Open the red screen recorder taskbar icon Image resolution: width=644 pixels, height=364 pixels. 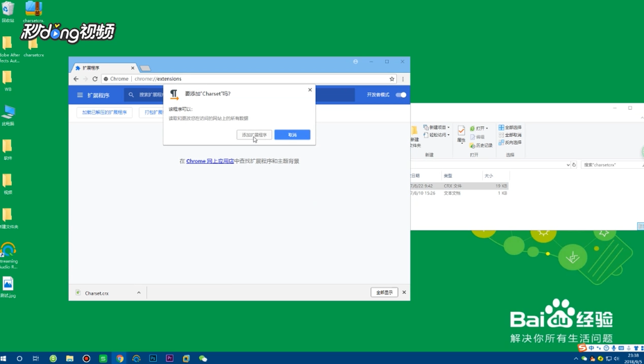point(86,358)
